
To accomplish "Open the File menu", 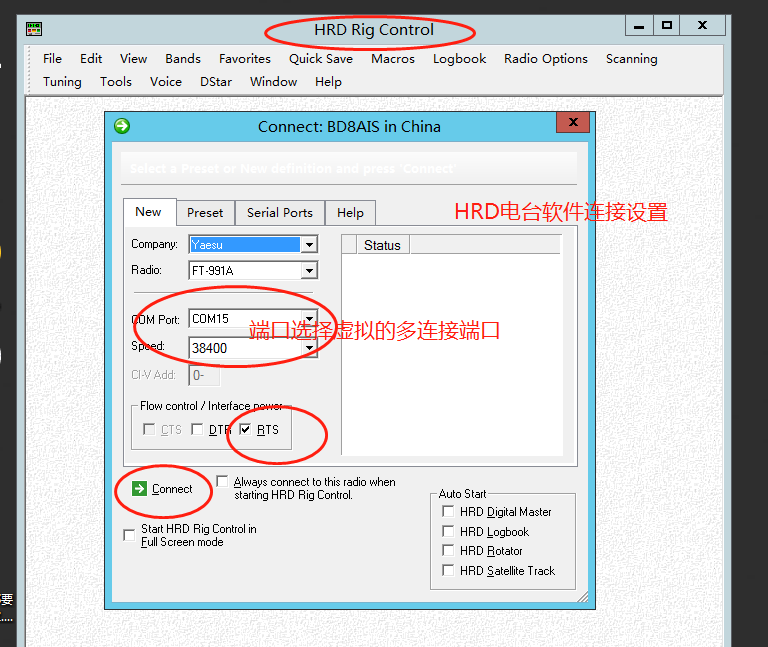I will [x=52, y=59].
